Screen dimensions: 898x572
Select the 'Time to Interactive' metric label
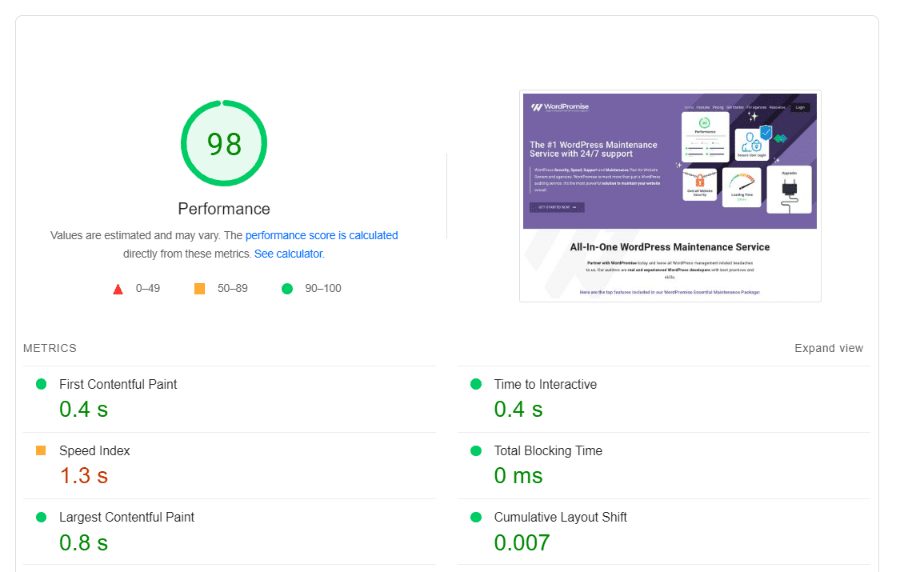click(x=545, y=384)
